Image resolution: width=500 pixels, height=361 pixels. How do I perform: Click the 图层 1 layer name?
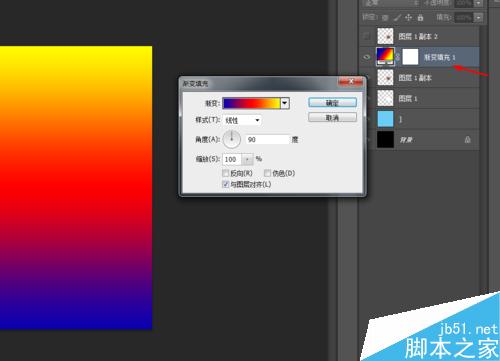pyautogui.click(x=408, y=98)
